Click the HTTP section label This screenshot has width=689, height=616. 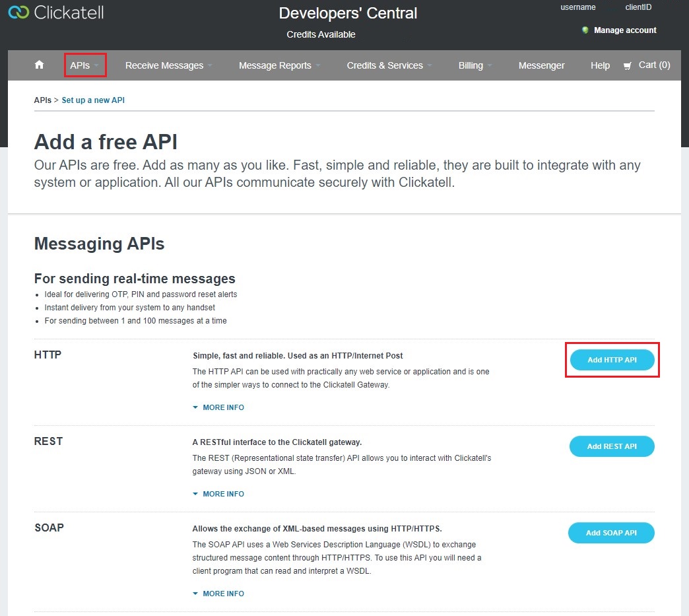pyautogui.click(x=48, y=355)
